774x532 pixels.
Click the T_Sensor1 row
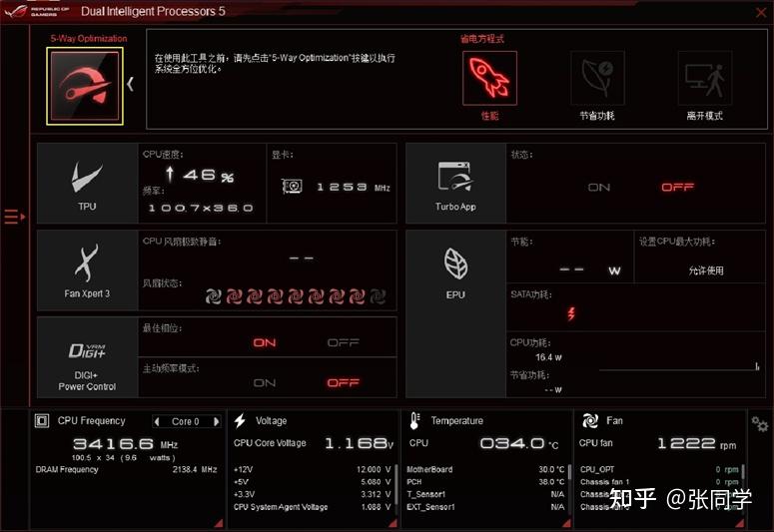[x=485, y=494]
